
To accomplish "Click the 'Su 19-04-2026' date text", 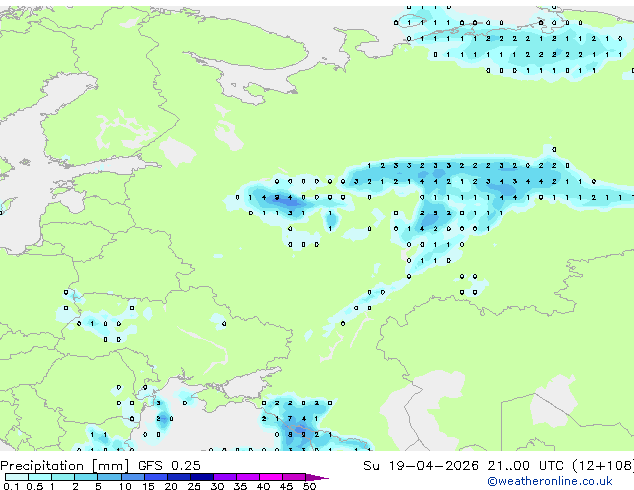I will 421,466.
